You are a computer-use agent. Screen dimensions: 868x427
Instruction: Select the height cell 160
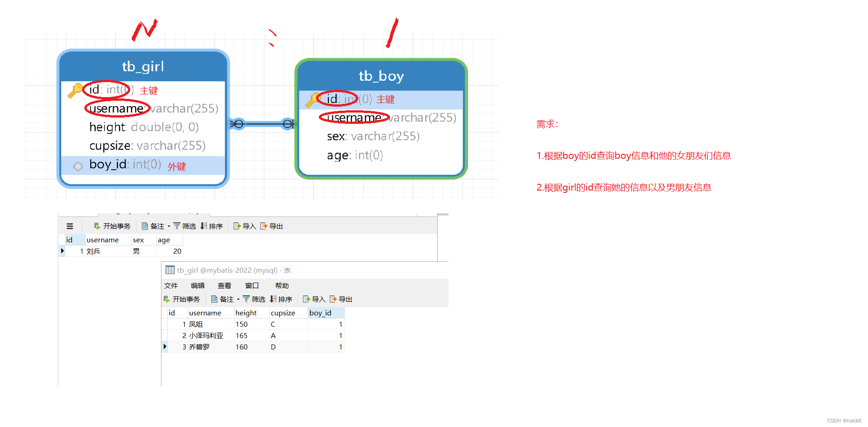[x=252, y=347]
